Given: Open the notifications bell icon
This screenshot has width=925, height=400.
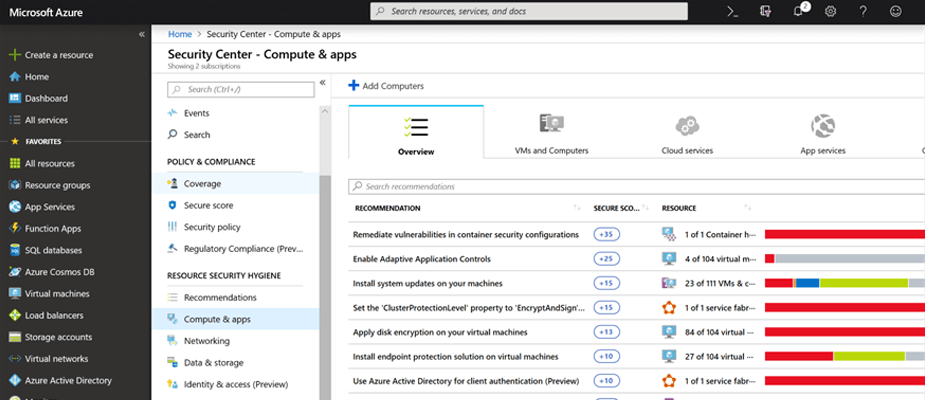Looking at the screenshot, I should click(799, 11).
